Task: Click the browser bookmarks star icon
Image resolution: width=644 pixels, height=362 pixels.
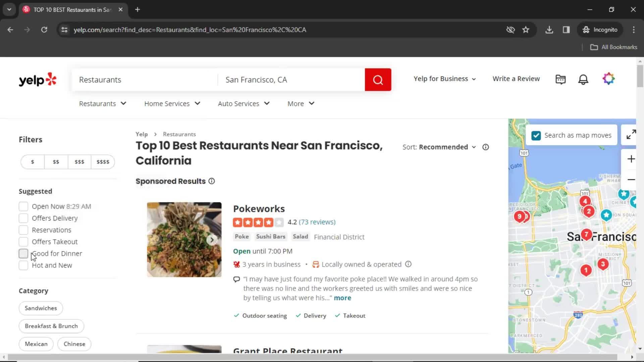Action: pos(526,29)
